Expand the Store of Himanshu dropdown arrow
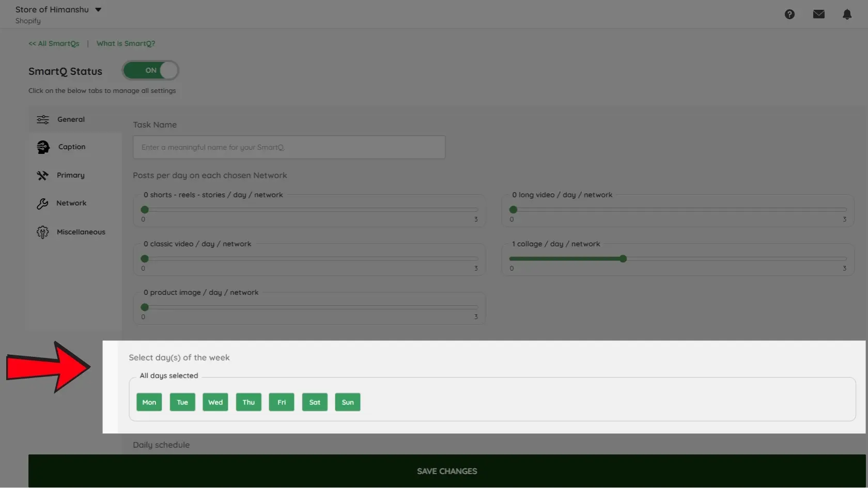868x488 pixels. [98, 10]
